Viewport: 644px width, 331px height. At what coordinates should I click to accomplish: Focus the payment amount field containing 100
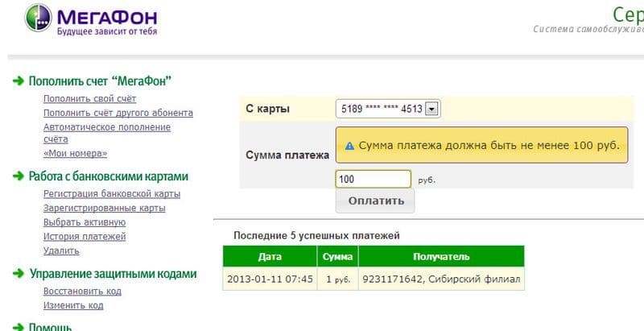pos(373,179)
